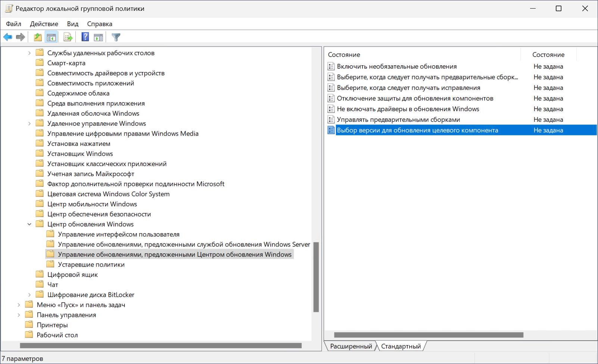
Task: Select 'Цветовая система Windows Color System' folder
Action: [108, 194]
